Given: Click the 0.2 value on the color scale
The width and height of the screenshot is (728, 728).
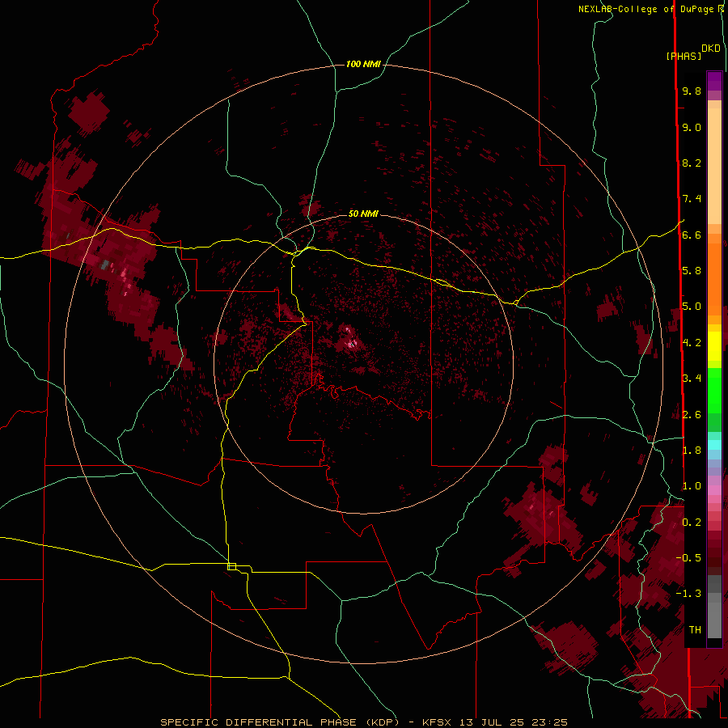Looking at the screenshot, I should click(x=692, y=522).
